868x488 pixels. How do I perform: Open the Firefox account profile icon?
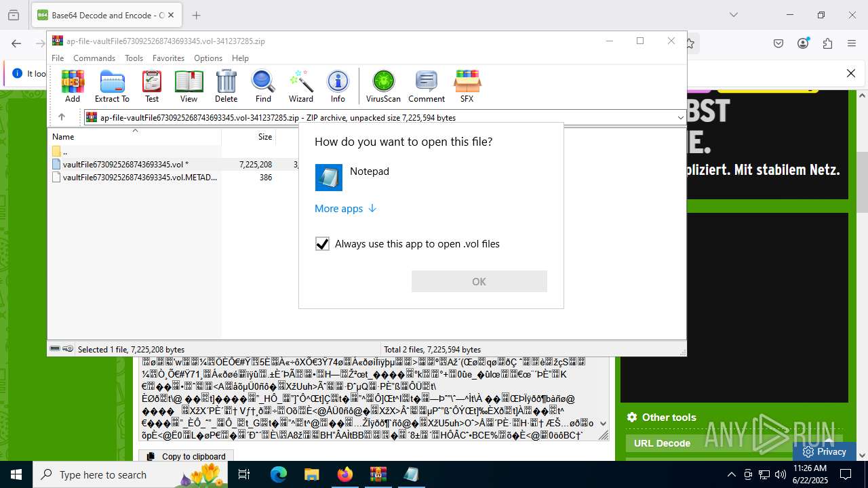point(803,43)
